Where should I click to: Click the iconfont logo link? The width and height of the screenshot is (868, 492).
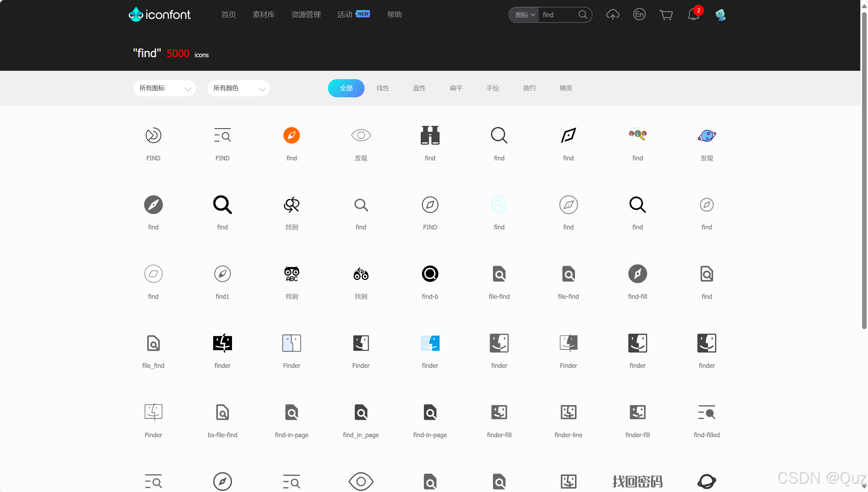pyautogui.click(x=159, y=15)
